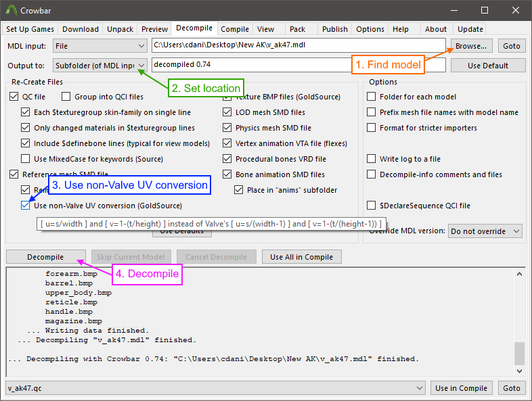Click the MDL input path field
This screenshot has width=532, height=401.
coord(298,45)
